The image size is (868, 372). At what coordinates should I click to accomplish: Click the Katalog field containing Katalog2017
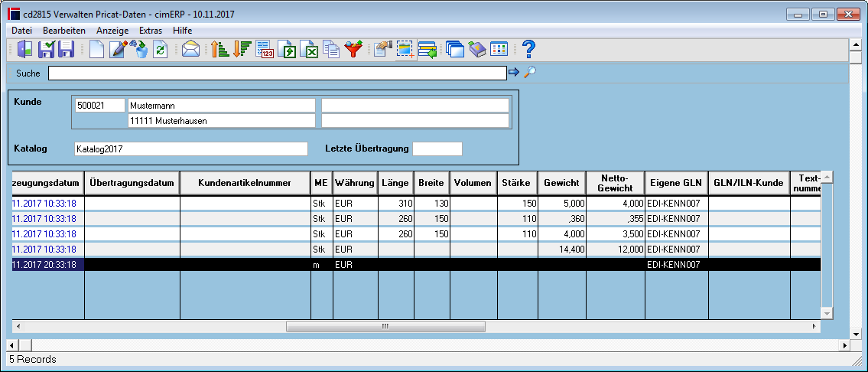pyautogui.click(x=190, y=148)
